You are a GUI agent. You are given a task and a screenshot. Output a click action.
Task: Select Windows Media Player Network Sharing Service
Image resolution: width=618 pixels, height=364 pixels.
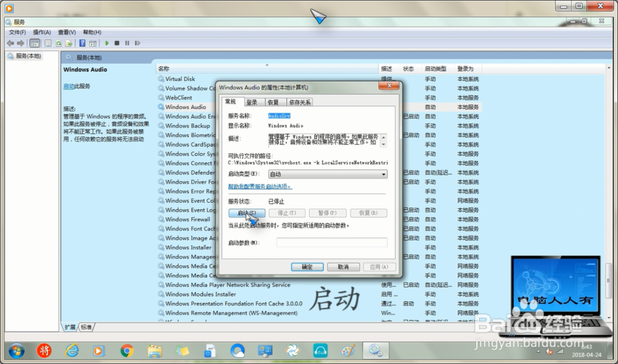tap(227, 285)
